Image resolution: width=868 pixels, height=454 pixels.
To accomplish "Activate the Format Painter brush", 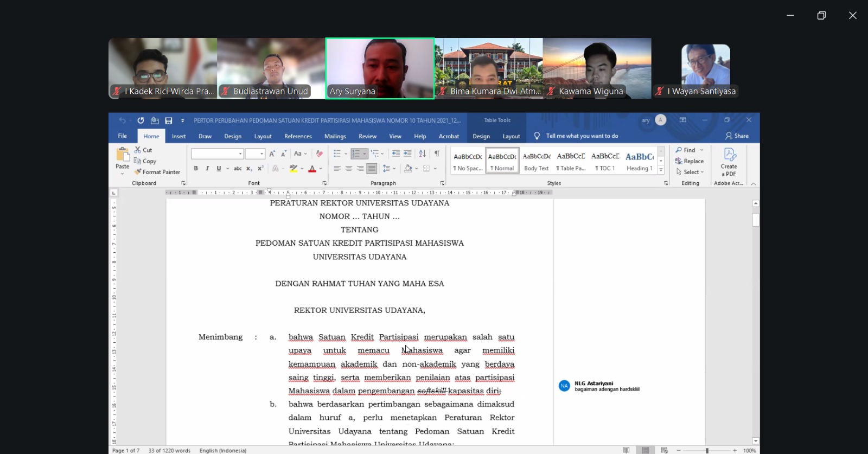I will [157, 172].
